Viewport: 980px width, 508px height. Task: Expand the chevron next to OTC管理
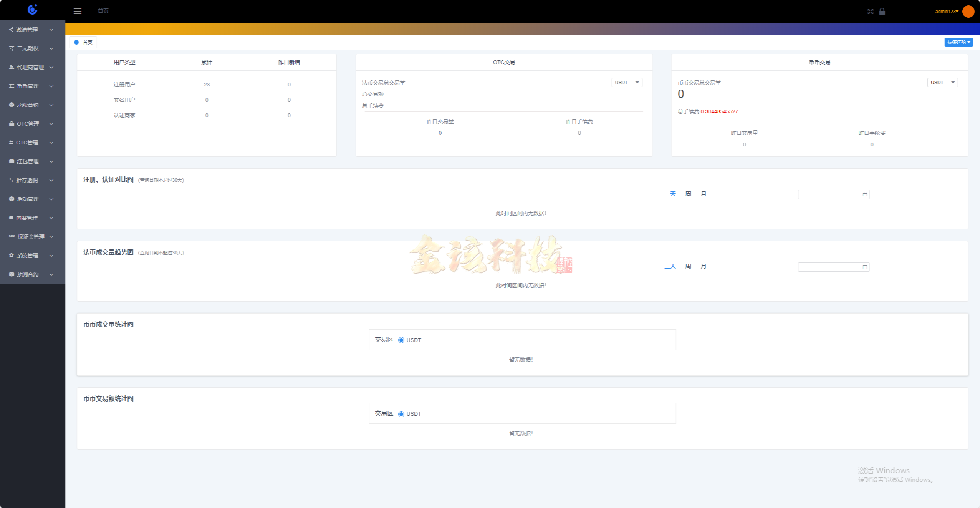(x=51, y=124)
